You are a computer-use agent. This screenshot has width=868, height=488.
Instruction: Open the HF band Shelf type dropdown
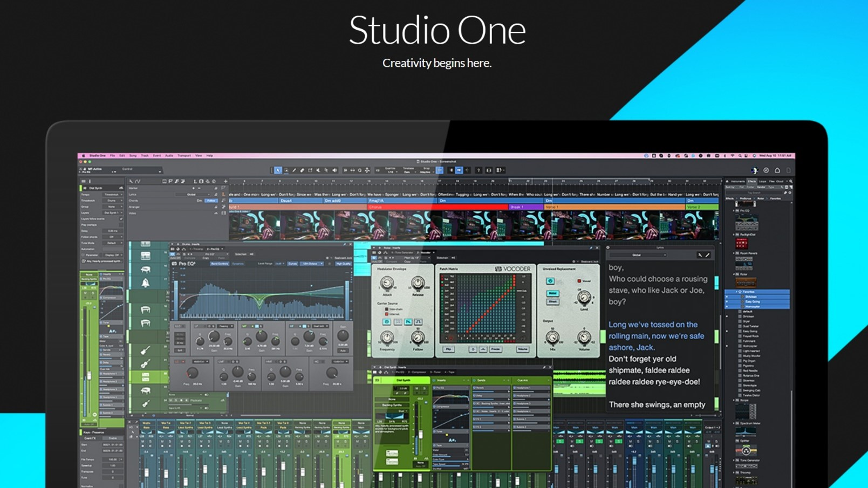(320, 326)
